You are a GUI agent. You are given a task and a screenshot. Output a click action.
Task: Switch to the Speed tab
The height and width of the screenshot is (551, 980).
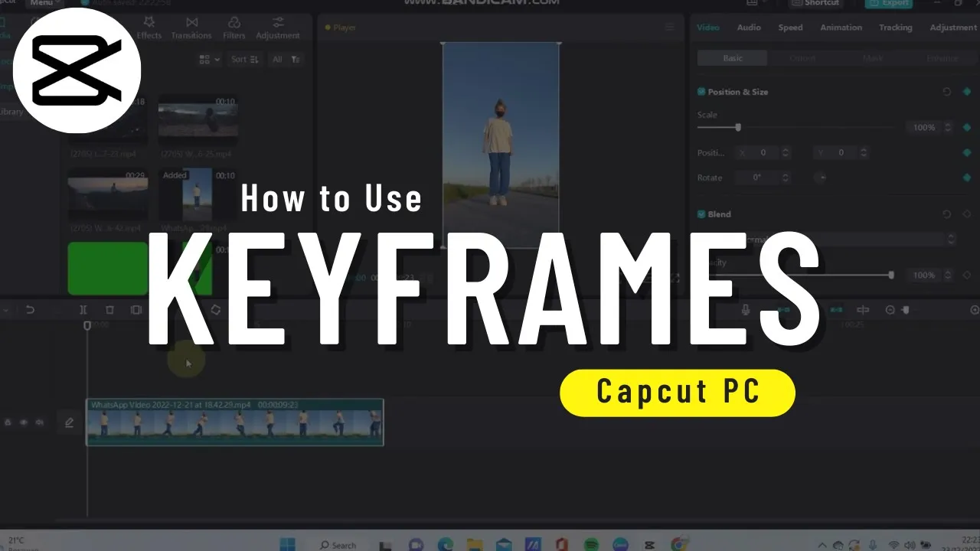pos(791,28)
